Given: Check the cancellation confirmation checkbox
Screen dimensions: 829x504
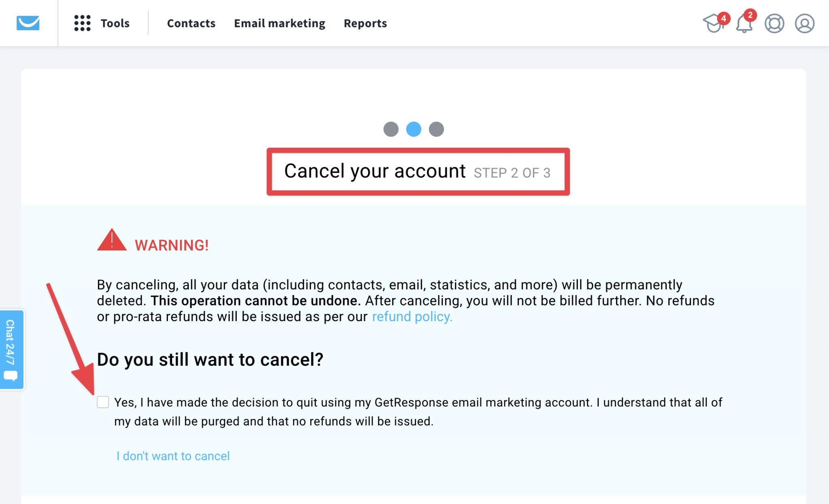Looking at the screenshot, I should (x=102, y=402).
